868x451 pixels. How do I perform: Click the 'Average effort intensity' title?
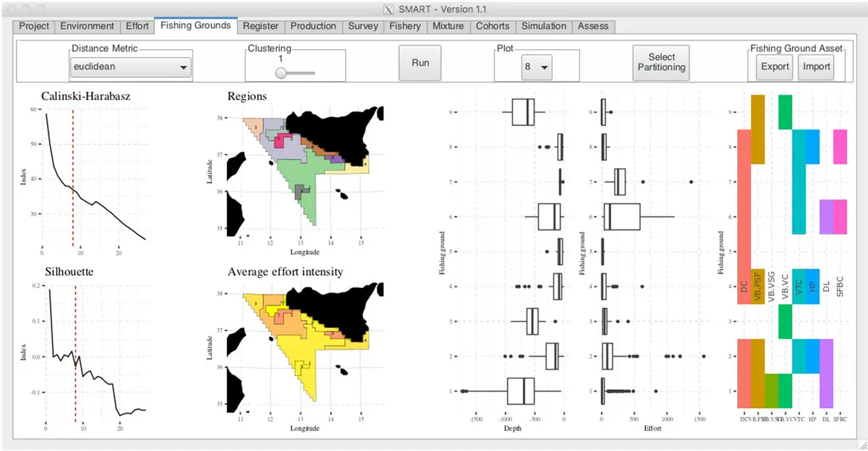coord(285,272)
